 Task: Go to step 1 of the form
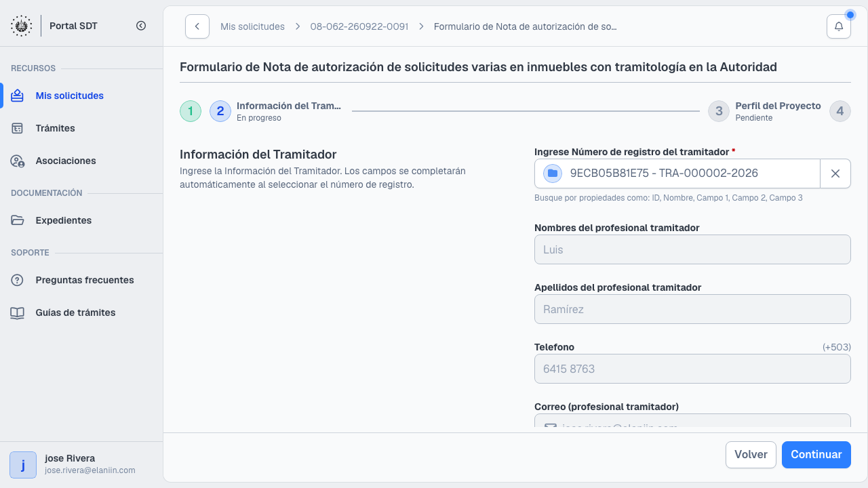(x=191, y=111)
